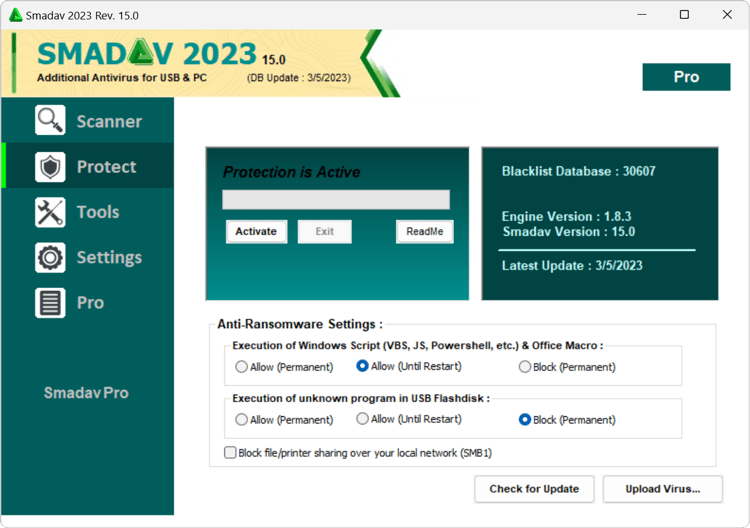Switch to the Protect tab label

106,167
